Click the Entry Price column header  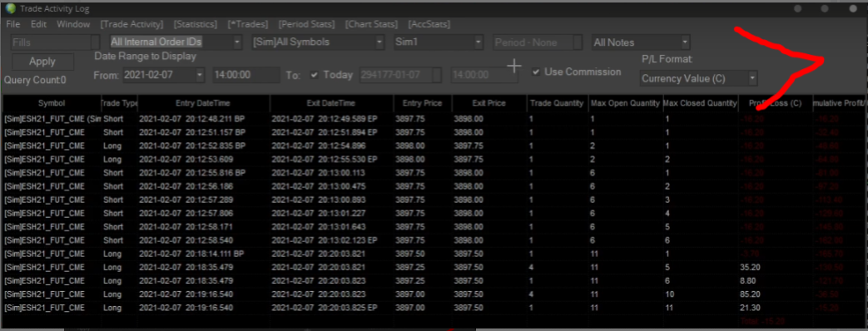tap(422, 103)
